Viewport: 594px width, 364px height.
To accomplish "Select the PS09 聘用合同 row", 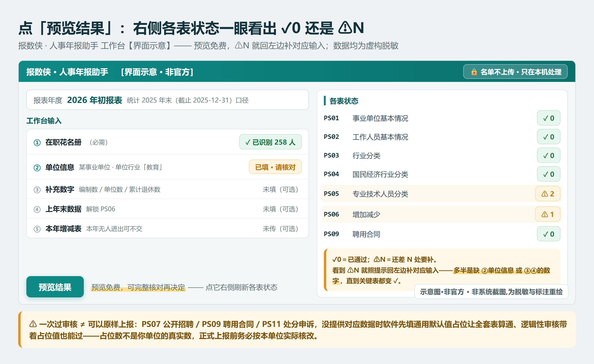I will [x=442, y=234].
